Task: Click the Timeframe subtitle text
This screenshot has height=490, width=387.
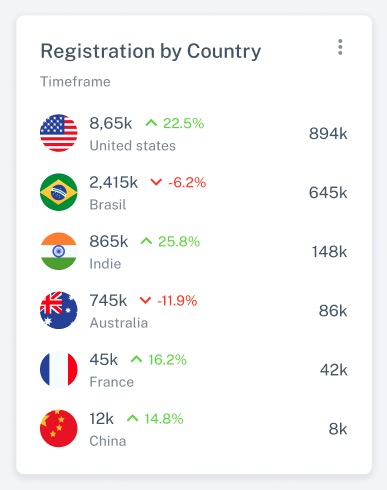Action: [x=75, y=82]
